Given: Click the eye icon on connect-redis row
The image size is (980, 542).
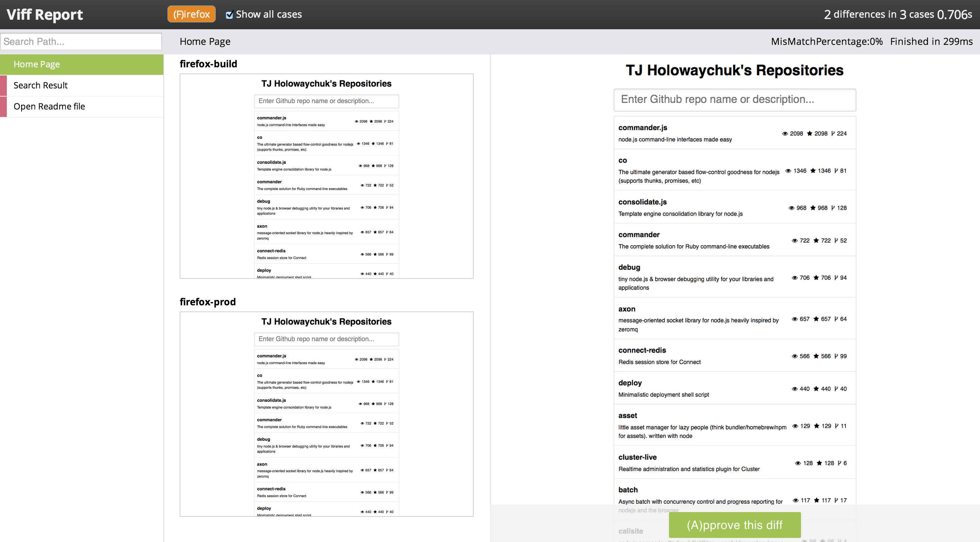Looking at the screenshot, I should coord(794,356).
